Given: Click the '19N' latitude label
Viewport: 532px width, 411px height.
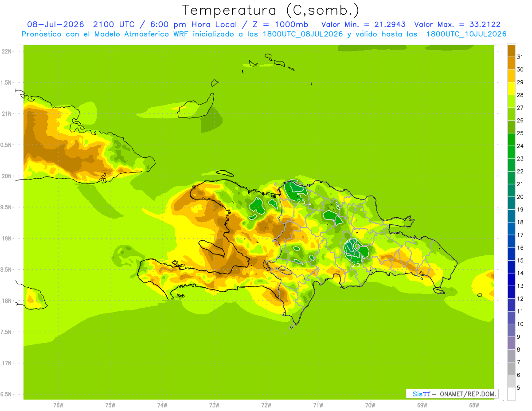Looking at the screenshot, I should (x=7, y=238).
